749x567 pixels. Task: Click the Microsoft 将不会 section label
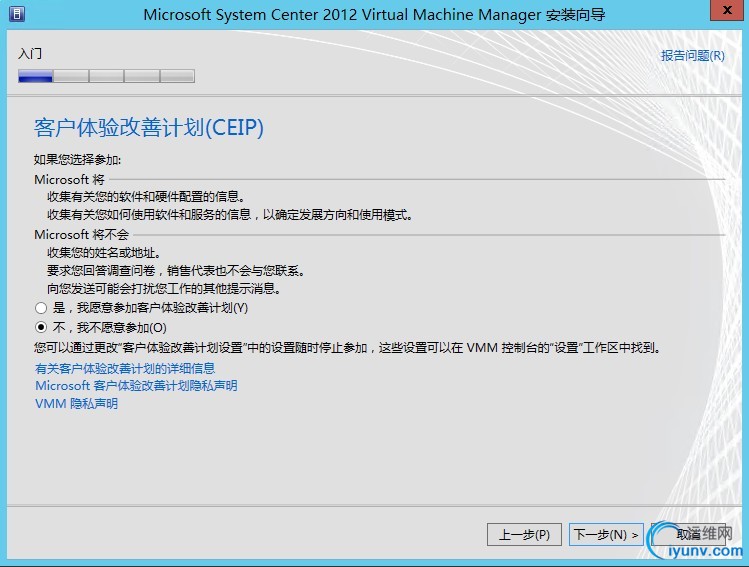pos(82,235)
